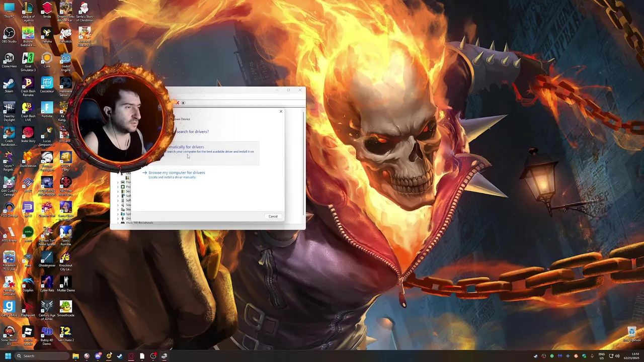Launch Crash Bash Remake shortcut

[x=28, y=86]
